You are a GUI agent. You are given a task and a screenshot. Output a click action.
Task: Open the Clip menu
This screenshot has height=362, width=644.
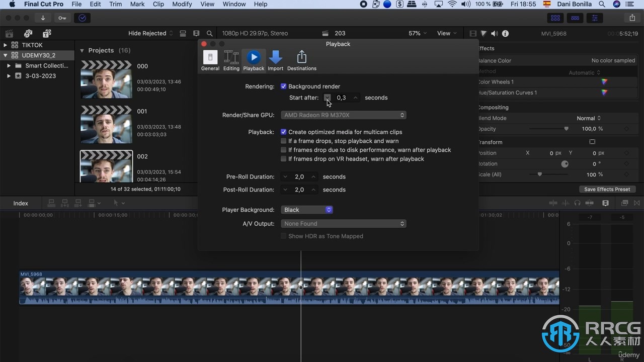point(158,4)
